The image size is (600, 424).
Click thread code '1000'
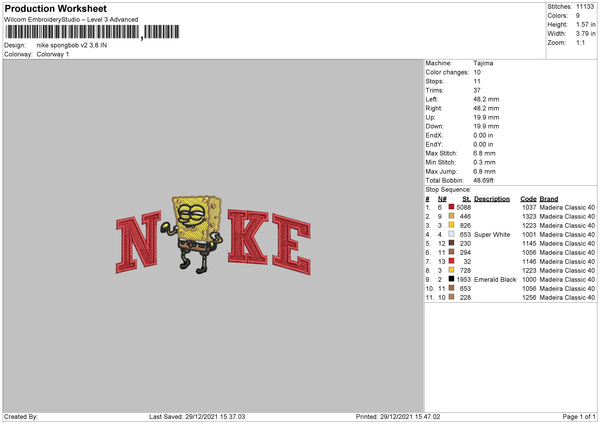[x=529, y=279]
